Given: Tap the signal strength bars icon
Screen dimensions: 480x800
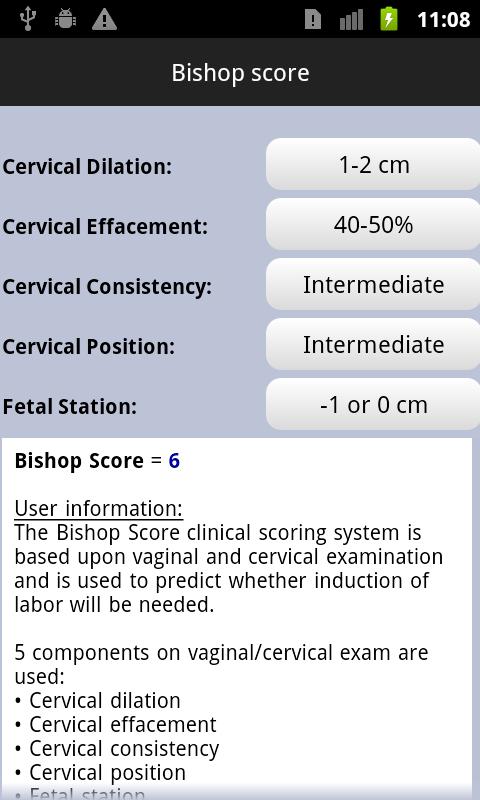Looking at the screenshot, I should pos(351,20).
